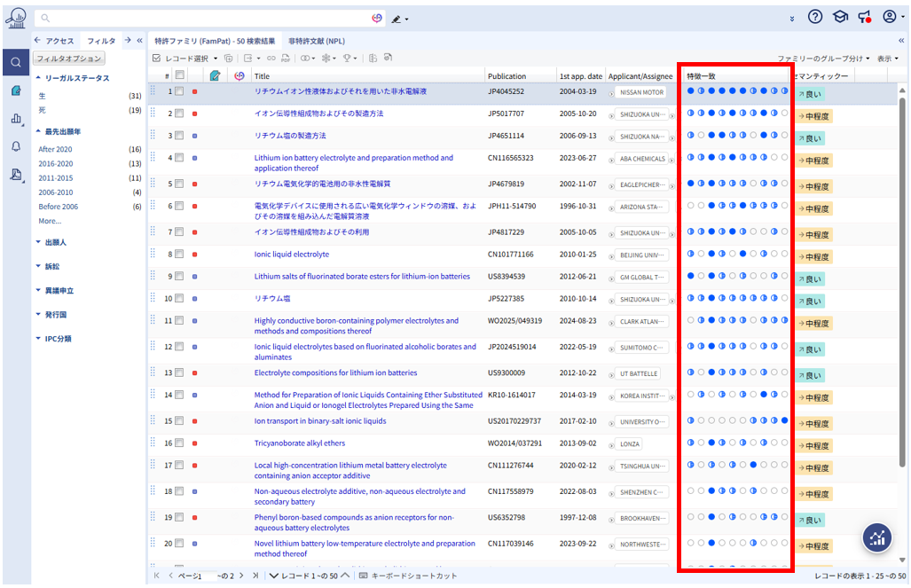Open the floating analytics chart button

pyautogui.click(x=877, y=537)
